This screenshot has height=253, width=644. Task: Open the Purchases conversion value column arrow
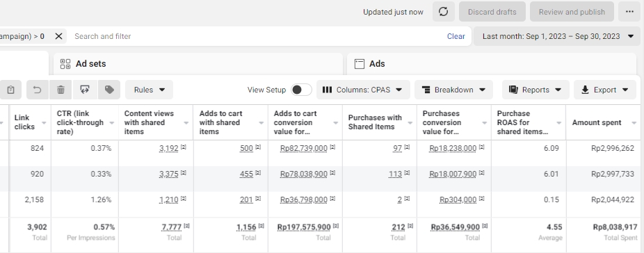point(484,123)
